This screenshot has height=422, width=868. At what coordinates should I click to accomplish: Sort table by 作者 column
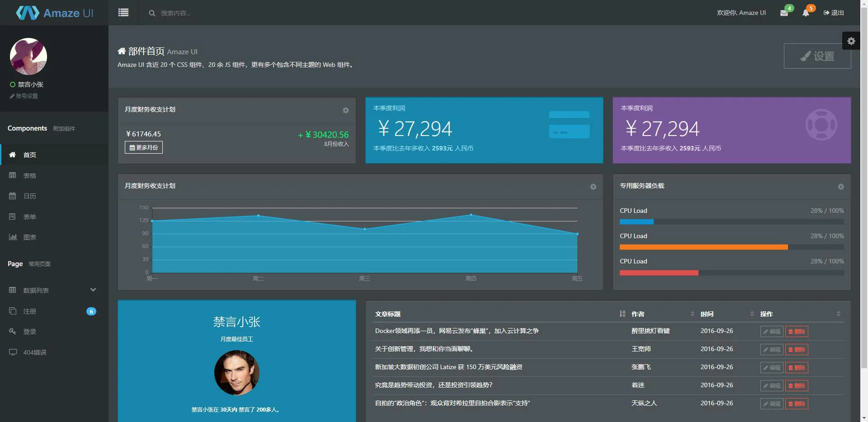pos(692,314)
